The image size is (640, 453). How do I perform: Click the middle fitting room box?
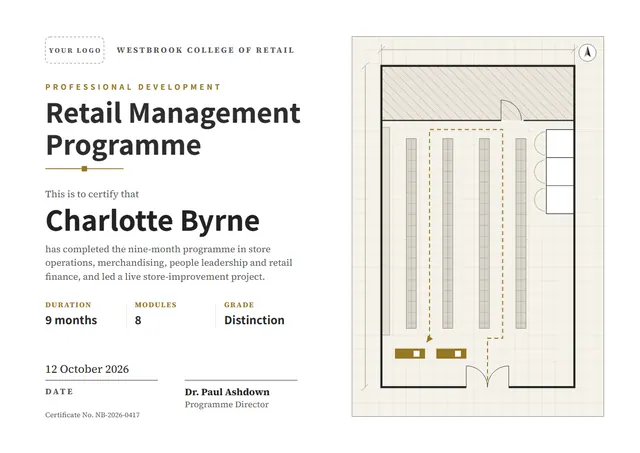coord(560,171)
